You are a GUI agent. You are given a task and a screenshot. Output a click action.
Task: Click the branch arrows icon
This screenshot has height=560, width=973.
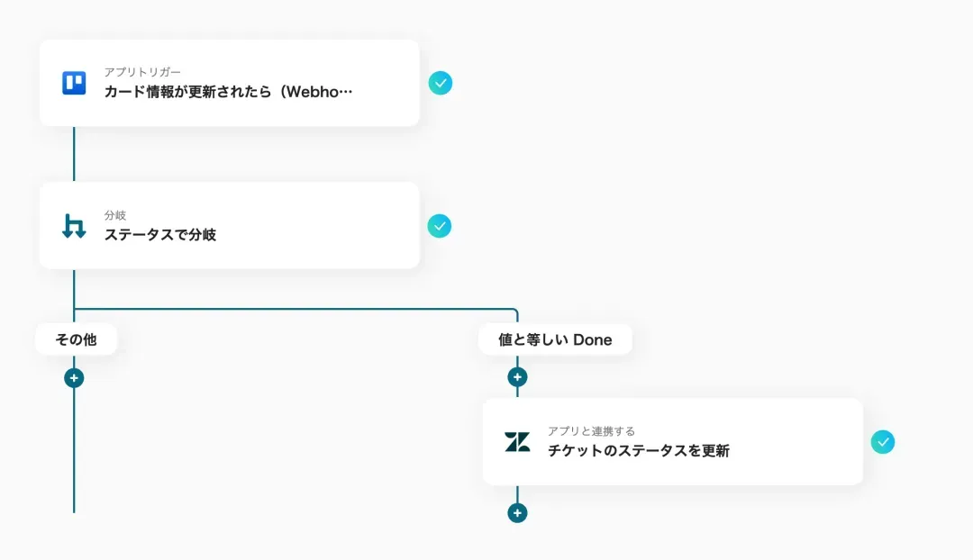[x=74, y=226]
